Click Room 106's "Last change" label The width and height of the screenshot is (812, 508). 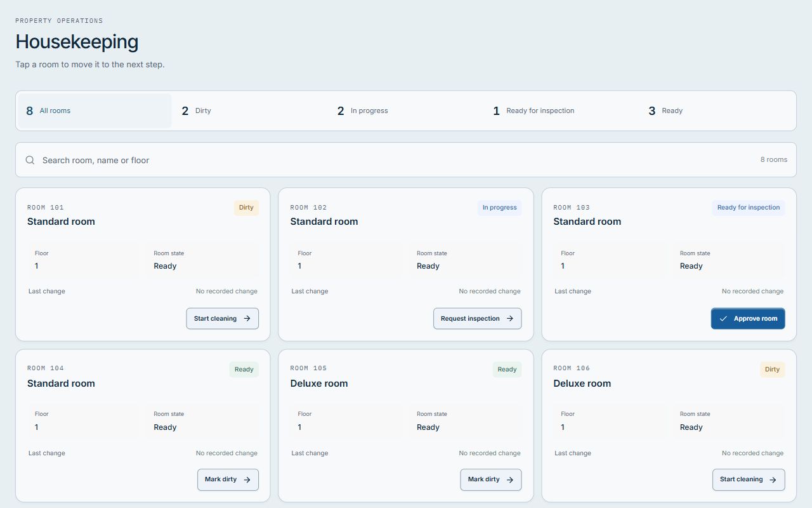573,453
